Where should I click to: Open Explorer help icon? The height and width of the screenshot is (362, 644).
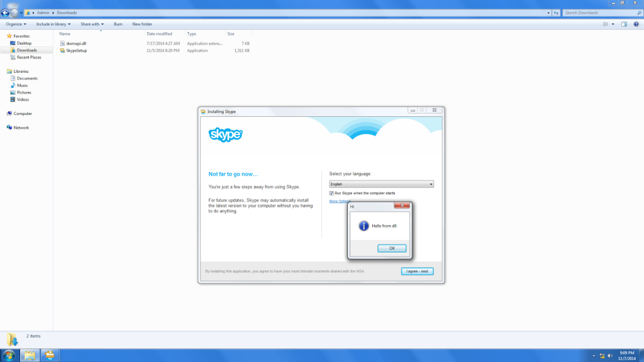pyautogui.click(x=636, y=25)
